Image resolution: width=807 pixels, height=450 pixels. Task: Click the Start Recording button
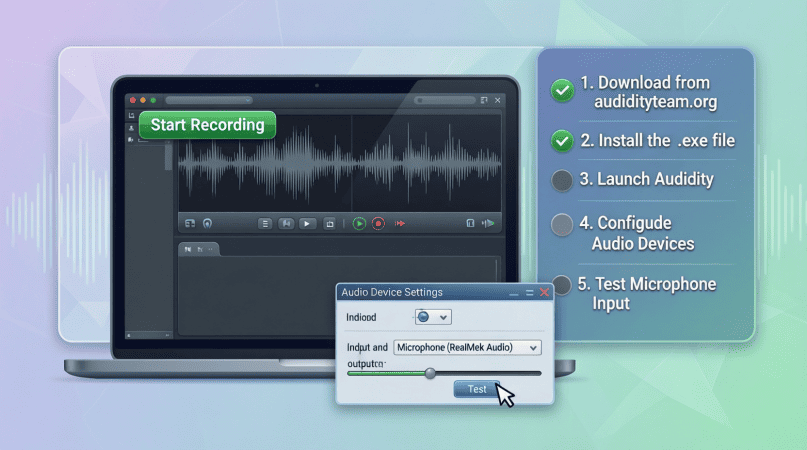pos(207,125)
